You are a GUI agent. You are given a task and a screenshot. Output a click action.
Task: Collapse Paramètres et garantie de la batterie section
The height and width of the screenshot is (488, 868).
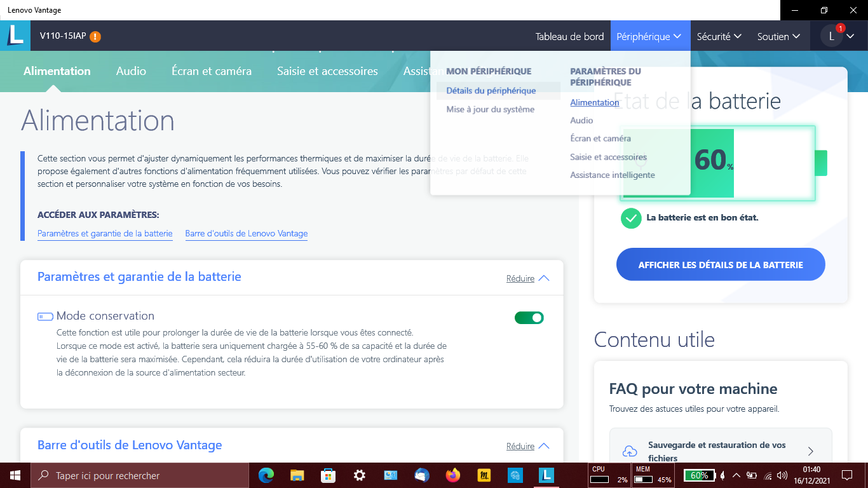[x=527, y=278]
